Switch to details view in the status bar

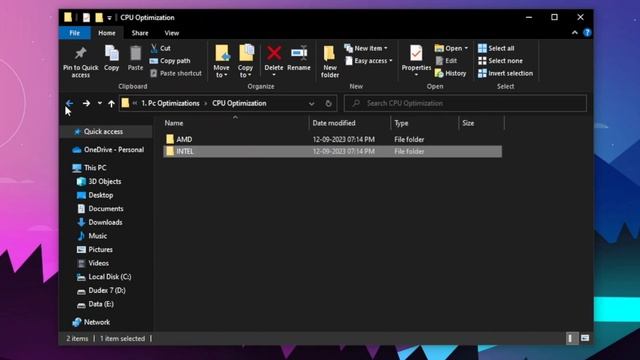tap(571, 338)
